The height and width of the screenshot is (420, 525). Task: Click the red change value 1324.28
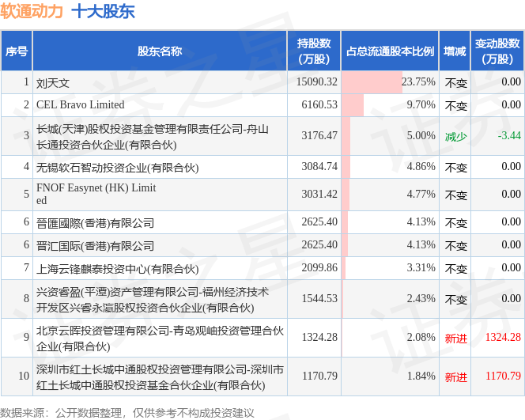(x=503, y=337)
